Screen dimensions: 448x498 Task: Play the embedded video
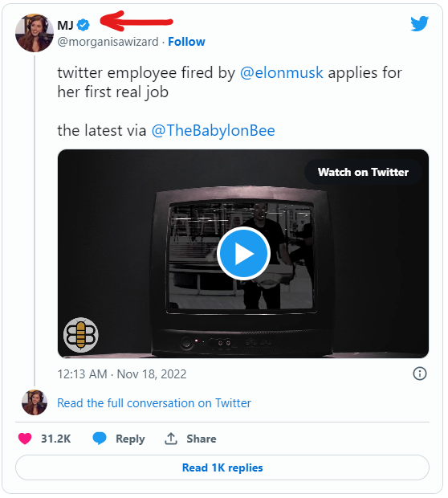[243, 254]
